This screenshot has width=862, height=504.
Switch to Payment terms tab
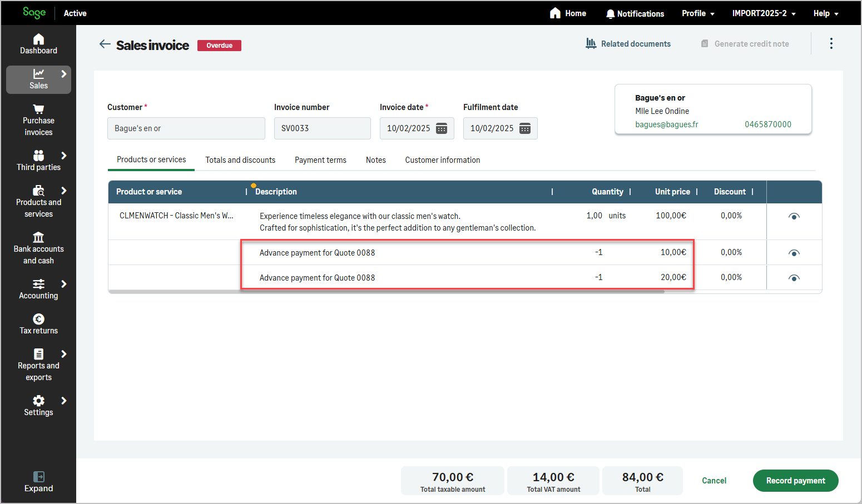[x=320, y=160]
